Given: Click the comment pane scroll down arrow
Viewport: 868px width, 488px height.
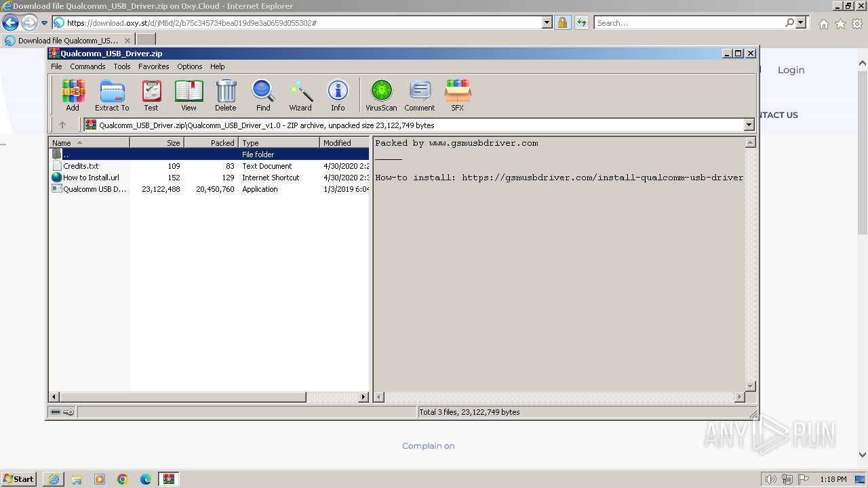Looking at the screenshot, I should (x=750, y=386).
